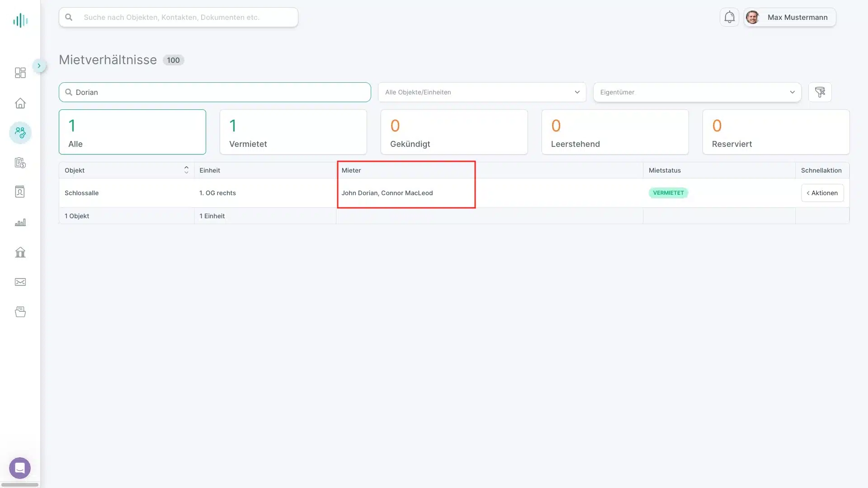Click the Mietverhältnisse page heading
The height and width of the screenshot is (488, 868).
(x=108, y=60)
